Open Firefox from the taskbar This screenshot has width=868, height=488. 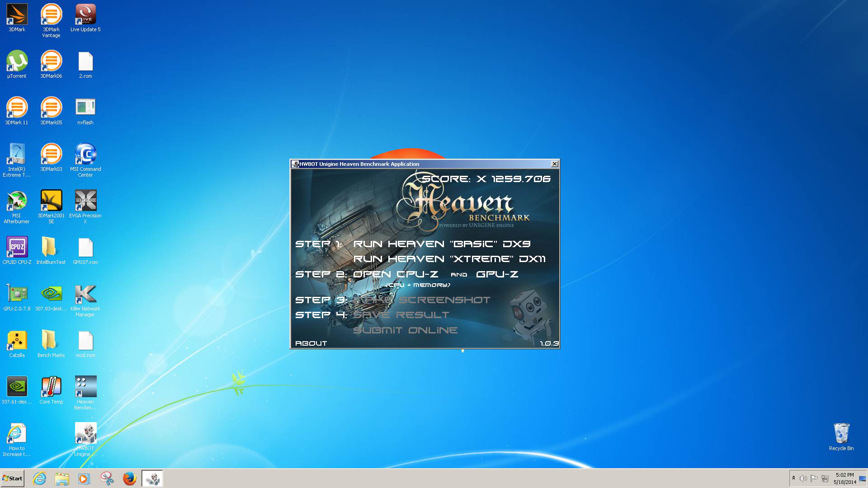point(130,479)
